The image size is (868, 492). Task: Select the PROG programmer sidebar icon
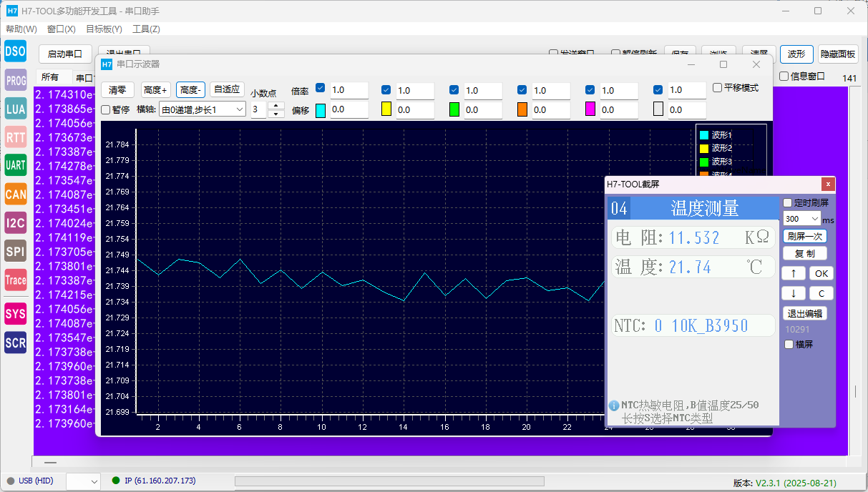tap(15, 81)
